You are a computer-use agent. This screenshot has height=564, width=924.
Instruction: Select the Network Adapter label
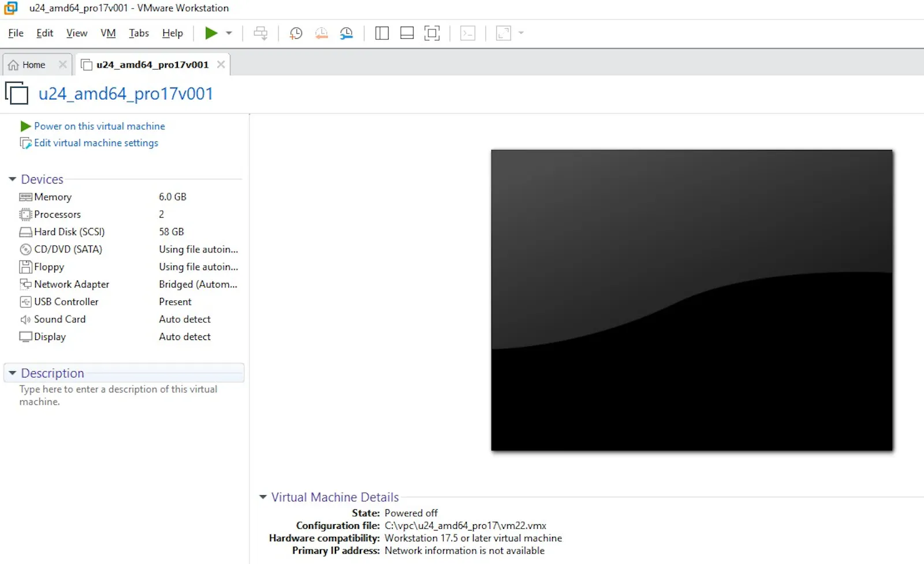coord(72,284)
